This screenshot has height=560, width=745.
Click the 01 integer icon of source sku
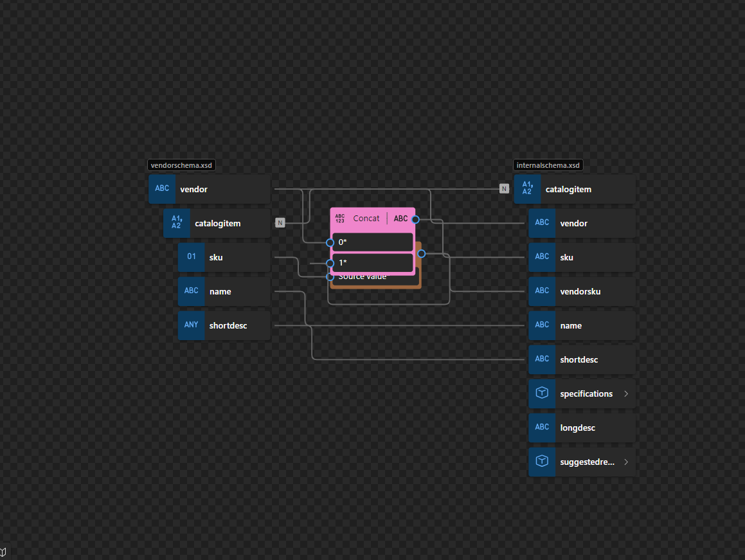pyautogui.click(x=192, y=257)
